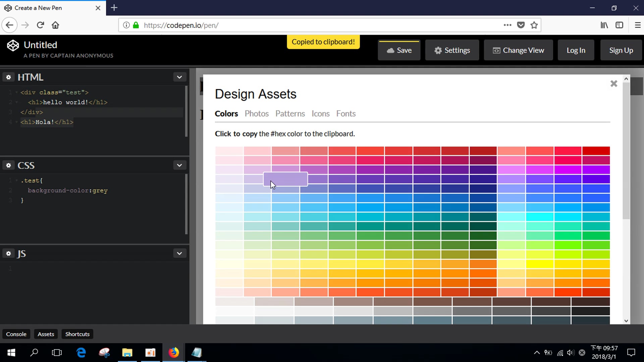Switch to the Fonts tab

coord(346,114)
